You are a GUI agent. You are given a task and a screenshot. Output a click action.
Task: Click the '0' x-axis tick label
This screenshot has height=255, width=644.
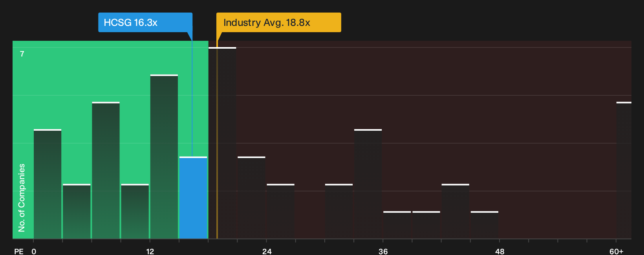pyautogui.click(x=34, y=251)
